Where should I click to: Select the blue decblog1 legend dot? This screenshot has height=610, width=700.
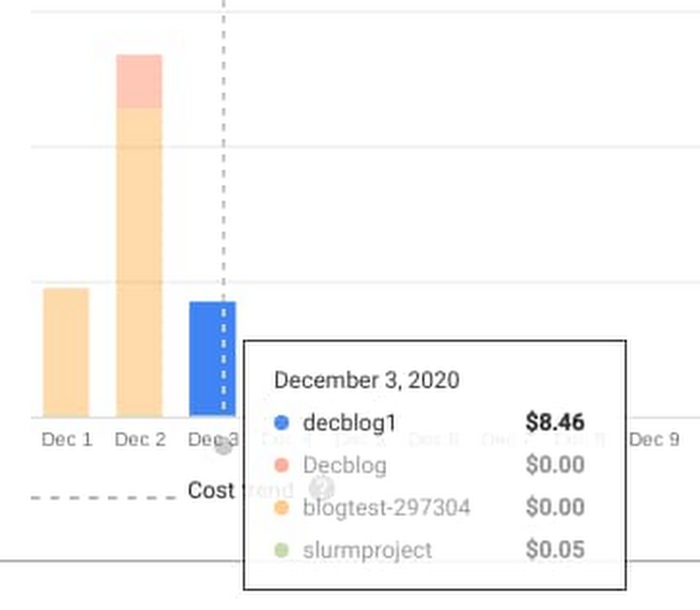pyautogui.click(x=281, y=422)
